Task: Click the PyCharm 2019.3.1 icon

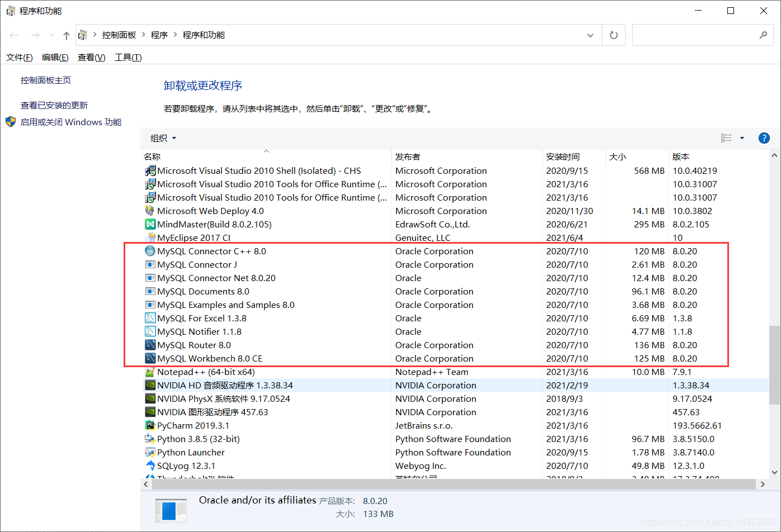Action: coord(150,425)
